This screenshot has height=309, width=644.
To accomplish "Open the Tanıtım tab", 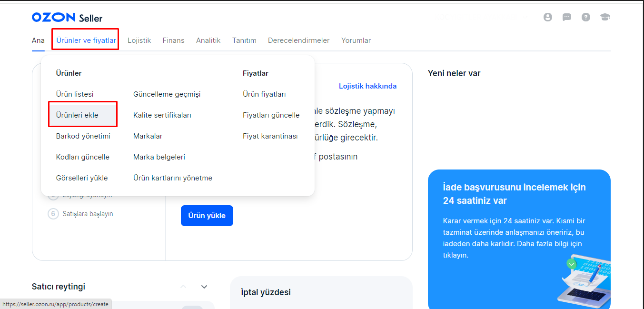I will 244,40.
